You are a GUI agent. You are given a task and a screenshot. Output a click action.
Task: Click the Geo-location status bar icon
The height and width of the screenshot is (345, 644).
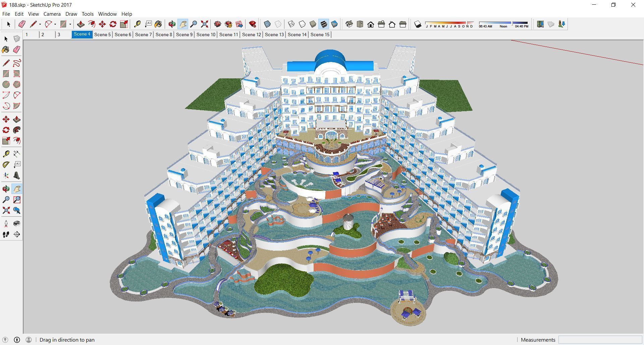5,340
